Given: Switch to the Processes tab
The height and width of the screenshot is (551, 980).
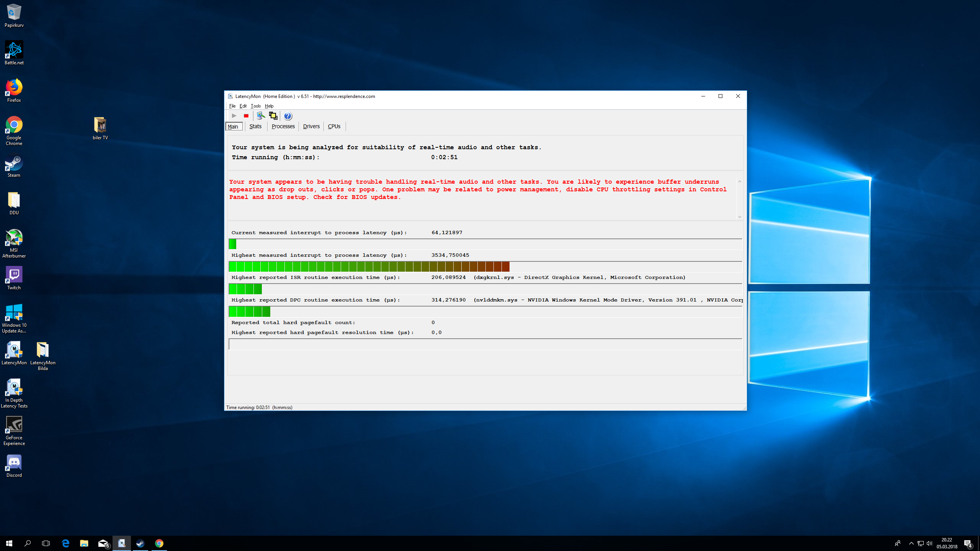Looking at the screenshot, I should pyautogui.click(x=283, y=126).
